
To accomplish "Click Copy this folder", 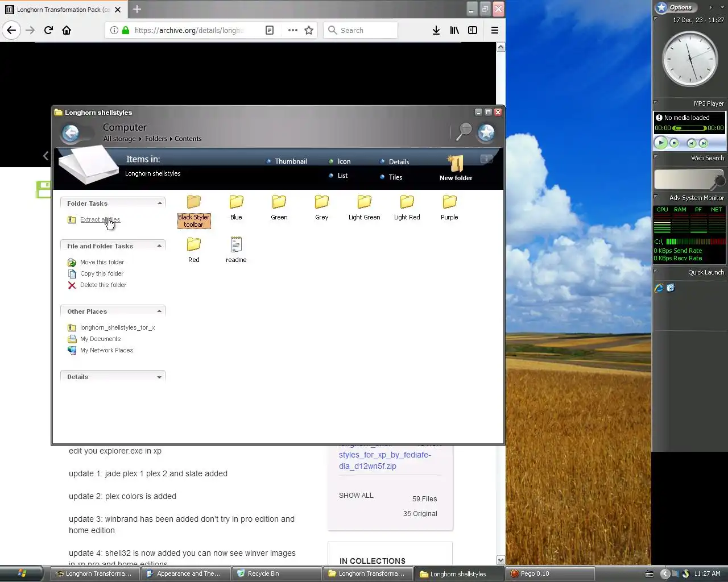I will (x=102, y=273).
